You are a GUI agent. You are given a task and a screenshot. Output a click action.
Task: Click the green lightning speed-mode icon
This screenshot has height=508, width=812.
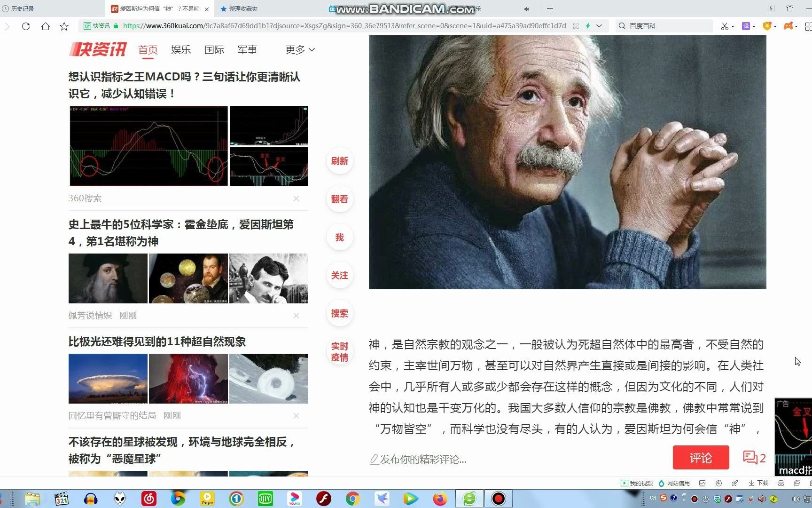point(587,26)
